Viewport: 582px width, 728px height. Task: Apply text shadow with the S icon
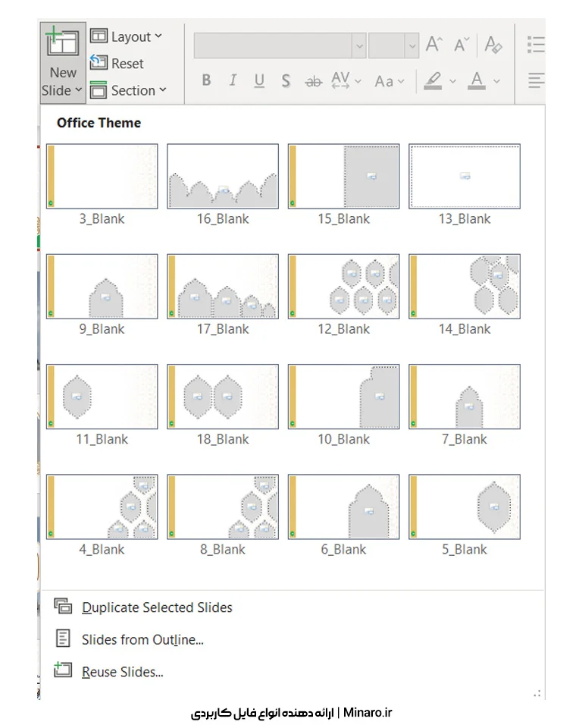pos(286,80)
